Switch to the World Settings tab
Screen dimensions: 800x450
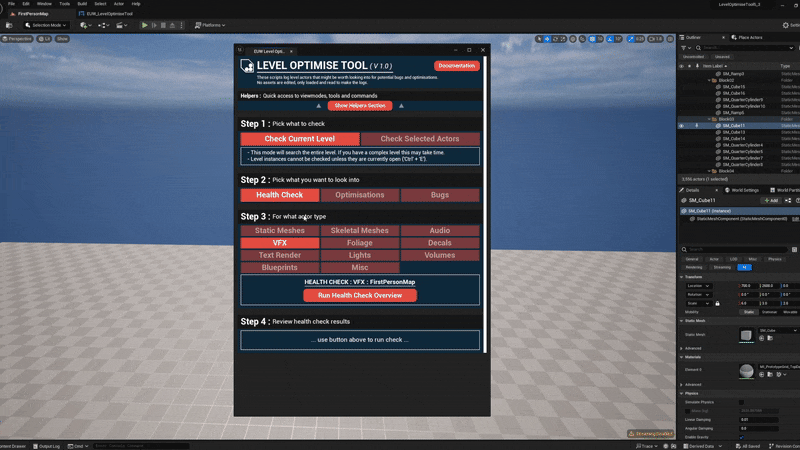coord(742,190)
